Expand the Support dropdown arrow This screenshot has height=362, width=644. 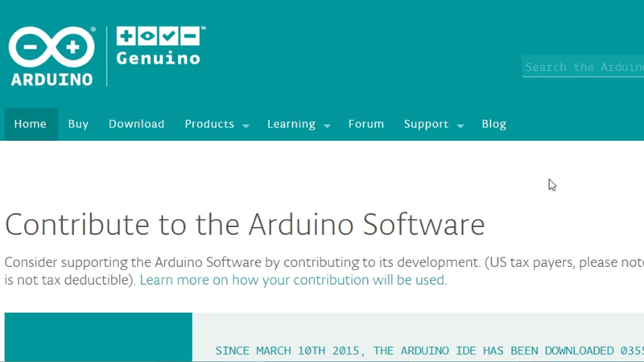pyautogui.click(x=460, y=126)
